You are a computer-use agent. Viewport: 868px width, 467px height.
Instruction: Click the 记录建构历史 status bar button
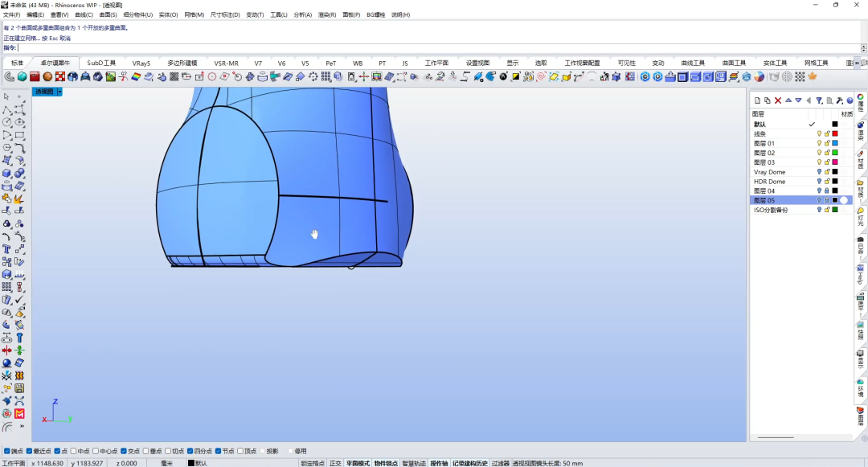[x=470, y=463]
